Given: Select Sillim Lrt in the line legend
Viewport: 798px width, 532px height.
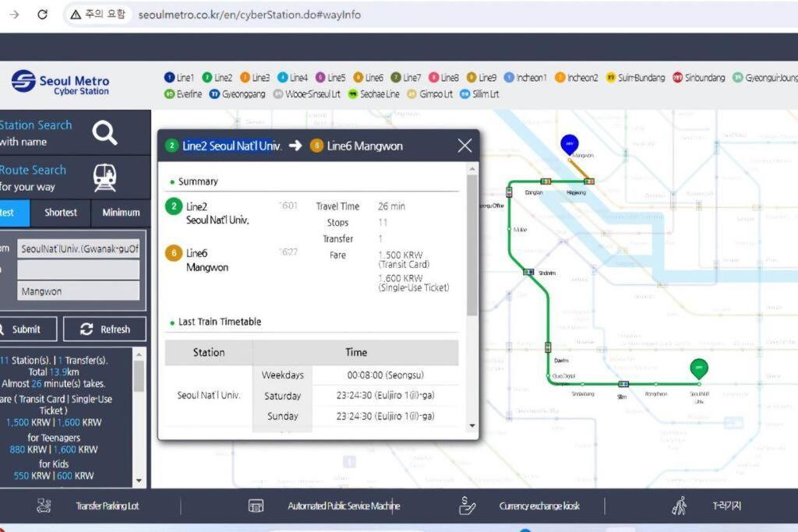Looking at the screenshot, I should click(479, 94).
